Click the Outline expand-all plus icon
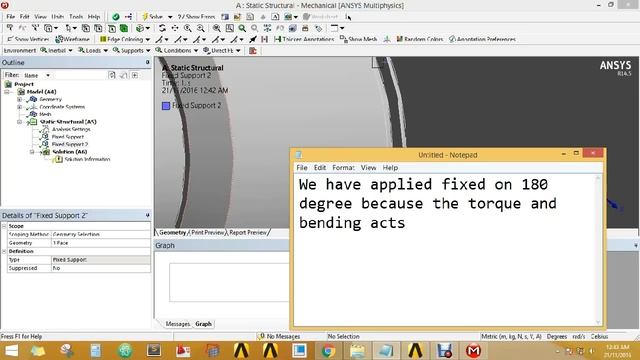The height and width of the screenshot is (360, 640). click(x=135, y=75)
